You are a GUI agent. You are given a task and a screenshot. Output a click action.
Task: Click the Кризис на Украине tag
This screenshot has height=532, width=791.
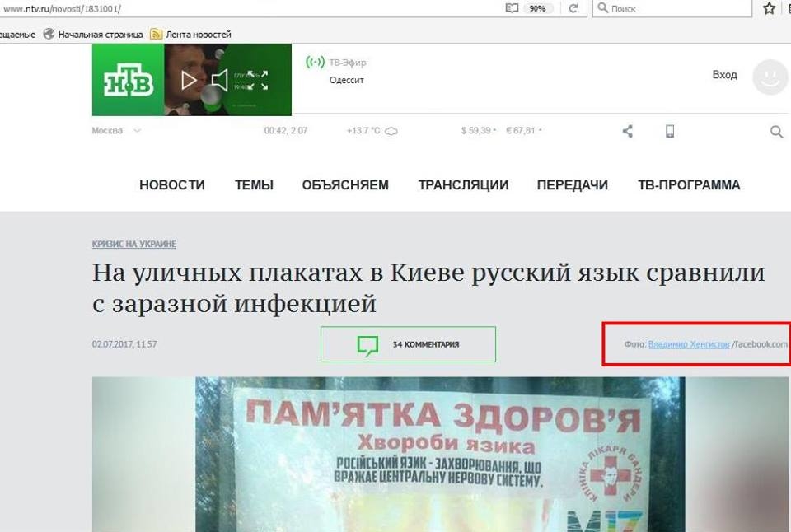[133, 245]
